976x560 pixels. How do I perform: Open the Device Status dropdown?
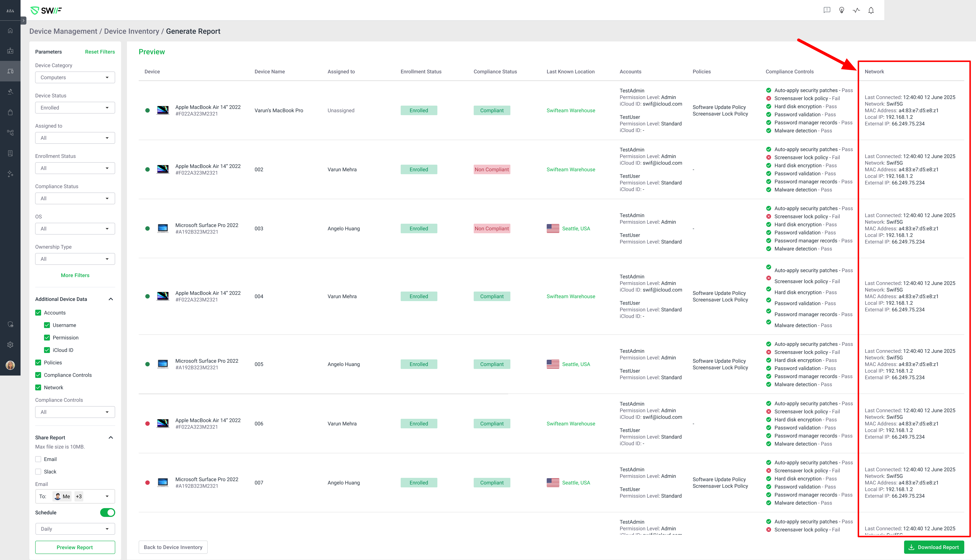pyautogui.click(x=75, y=108)
